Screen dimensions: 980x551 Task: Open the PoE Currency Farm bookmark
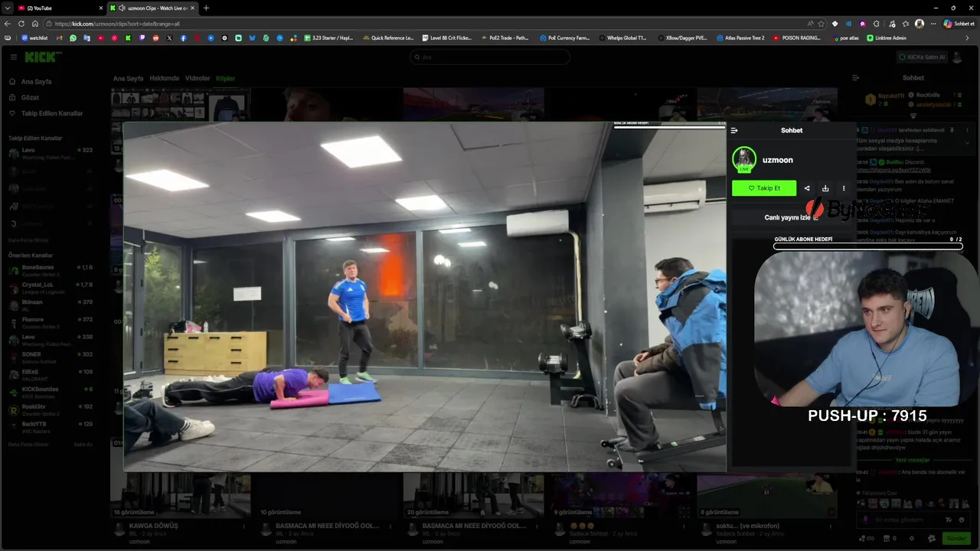coord(565,37)
